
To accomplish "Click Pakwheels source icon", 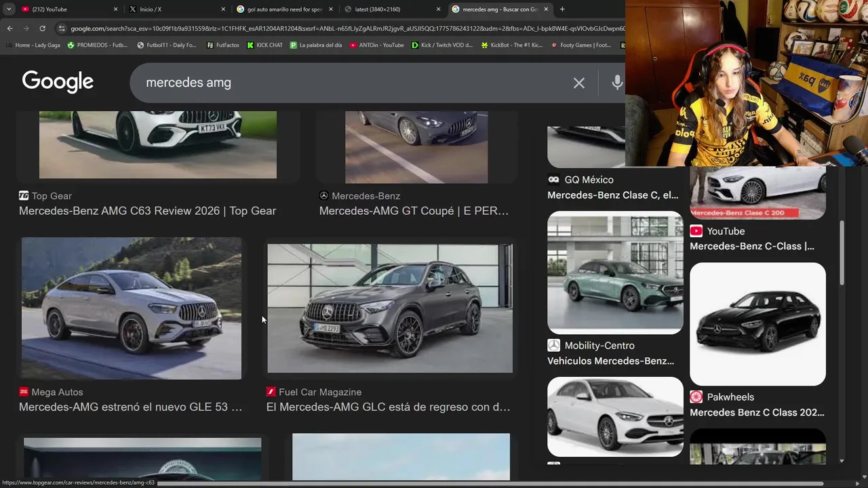I will tap(696, 397).
